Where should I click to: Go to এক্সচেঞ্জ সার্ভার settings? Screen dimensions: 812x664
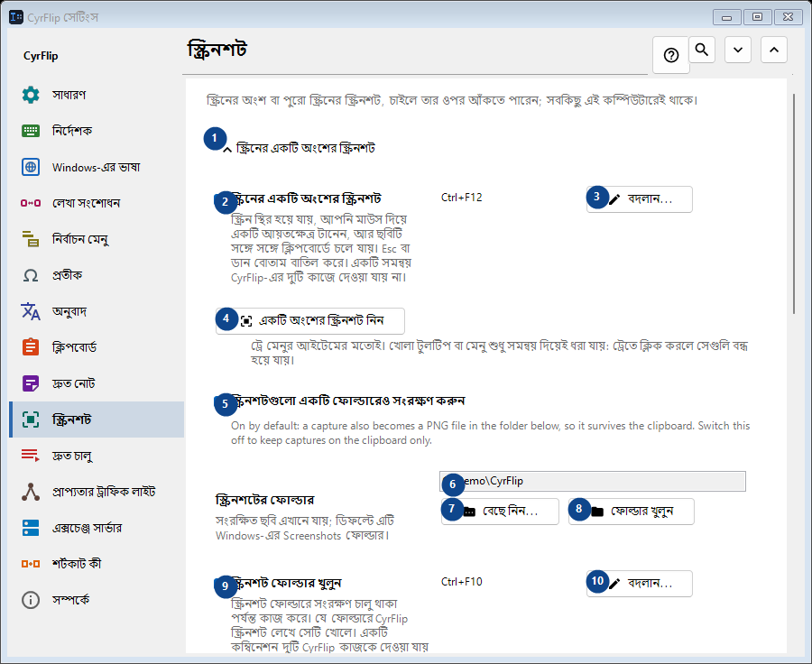pyautogui.click(x=97, y=528)
